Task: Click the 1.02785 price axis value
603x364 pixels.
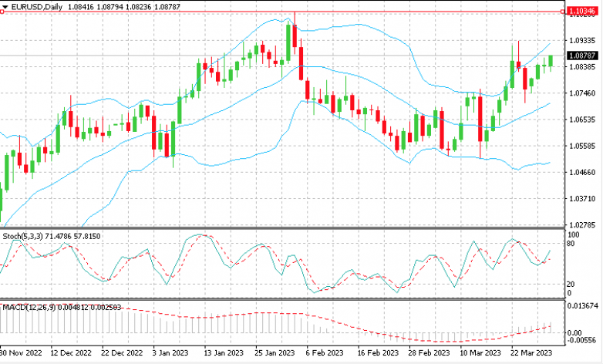Action: pos(582,224)
